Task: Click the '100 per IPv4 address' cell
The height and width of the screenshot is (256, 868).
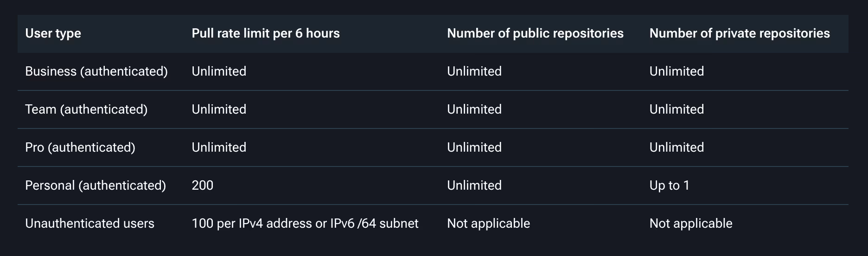Action: (305, 224)
